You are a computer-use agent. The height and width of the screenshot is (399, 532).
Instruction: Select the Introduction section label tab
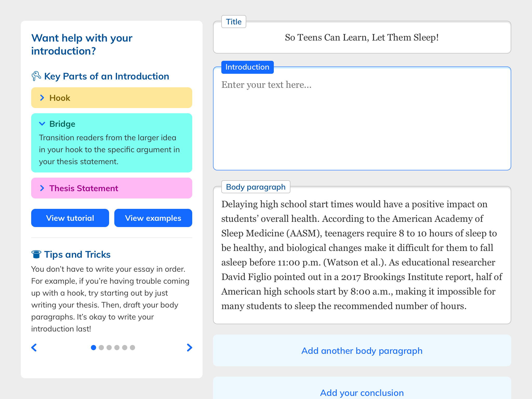247,67
